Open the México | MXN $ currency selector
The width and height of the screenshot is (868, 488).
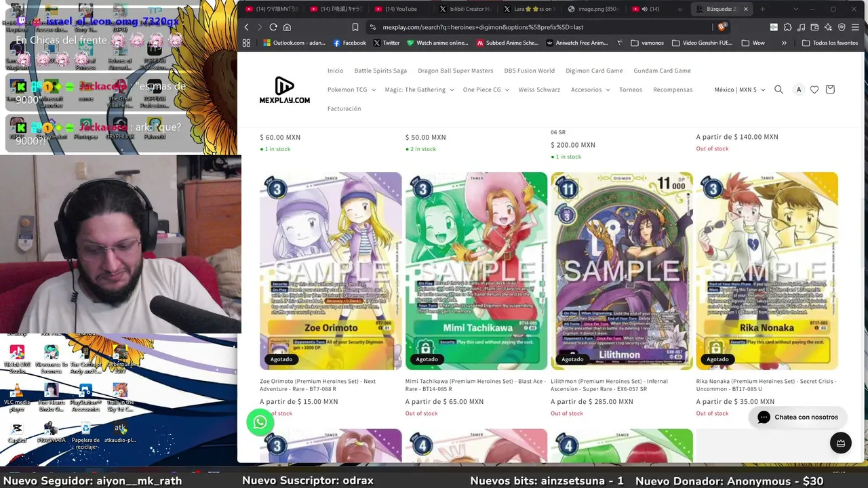point(740,89)
